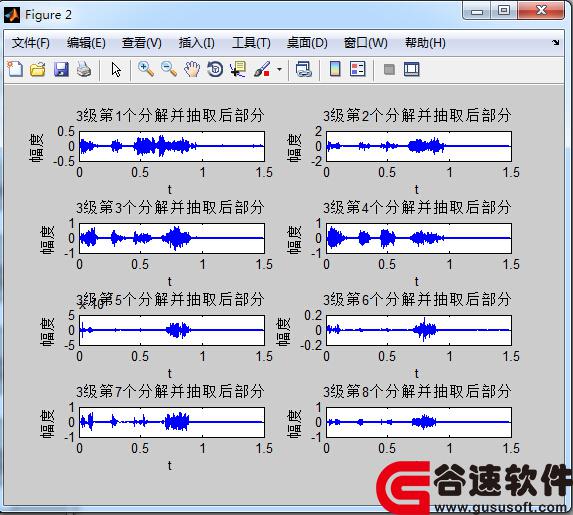
Task: Select title text 3级第4个分解并抽取后部分
Action: click(x=417, y=208)
